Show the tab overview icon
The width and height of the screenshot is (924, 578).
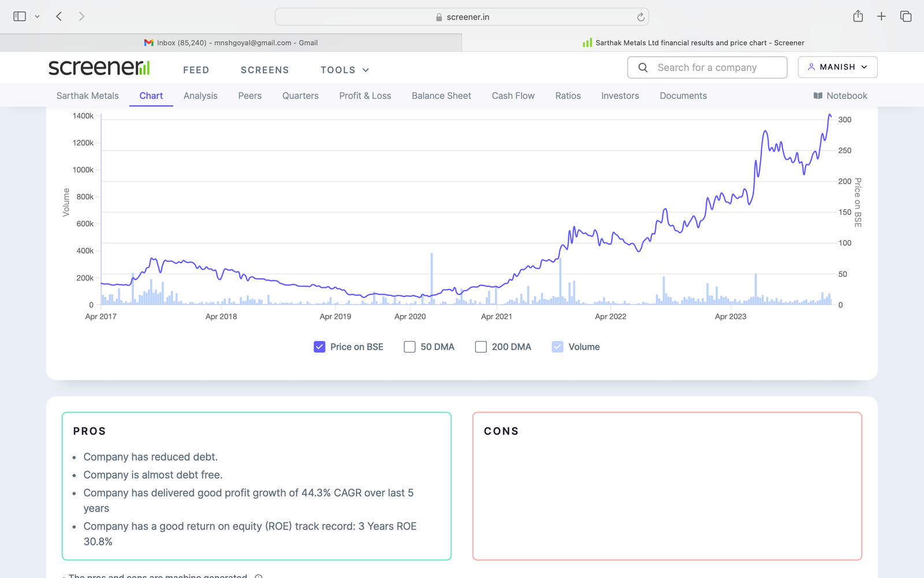[x=906, y=17]
